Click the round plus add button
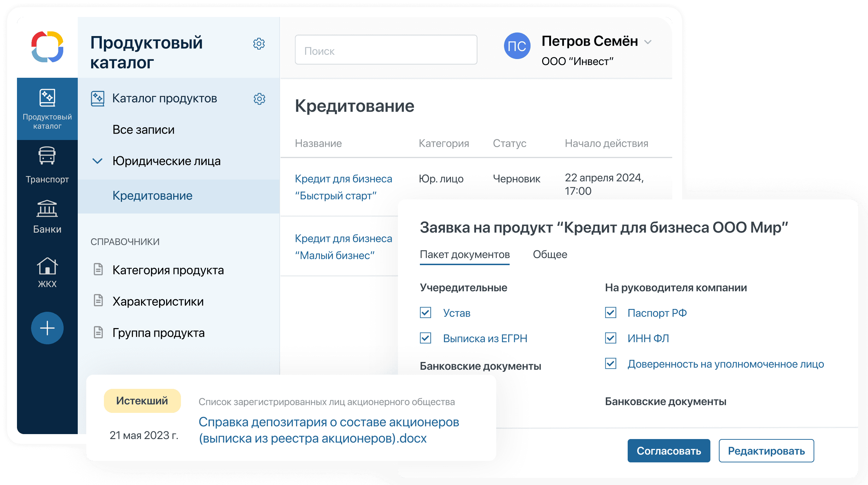868x485 pixels. tap(47, 328)
